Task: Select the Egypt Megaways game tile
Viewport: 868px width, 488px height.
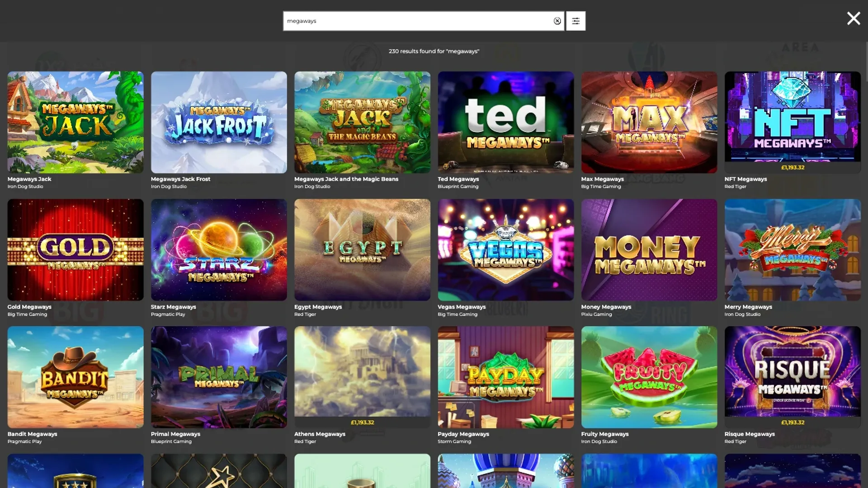Action: [362, 250]
